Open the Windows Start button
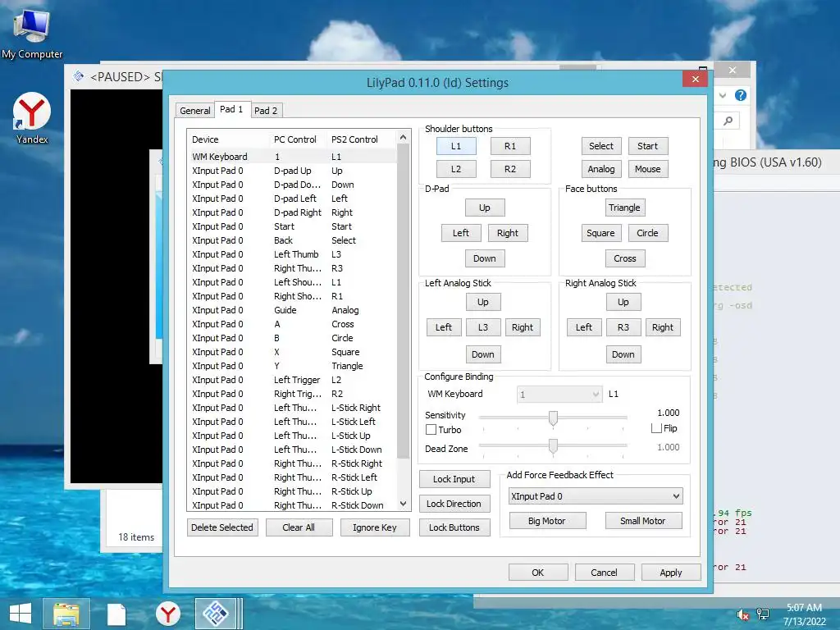The image size is (840, 630). 21,614
